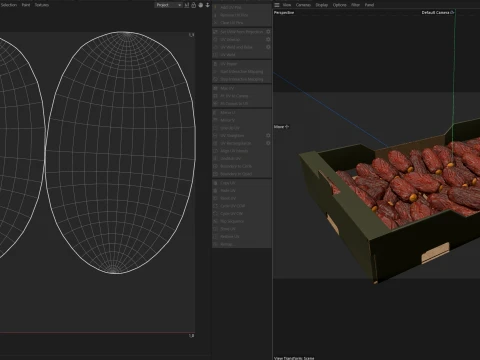This screenshot has width=480, height=360.
Task: Click the globe icon in UV editor header
Action: pos(200,5)
